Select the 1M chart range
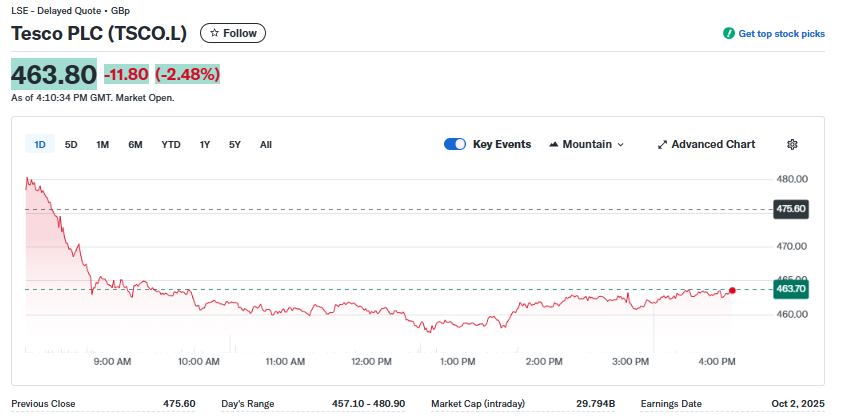This screenshot has width=842, height=419. [102, 144]
